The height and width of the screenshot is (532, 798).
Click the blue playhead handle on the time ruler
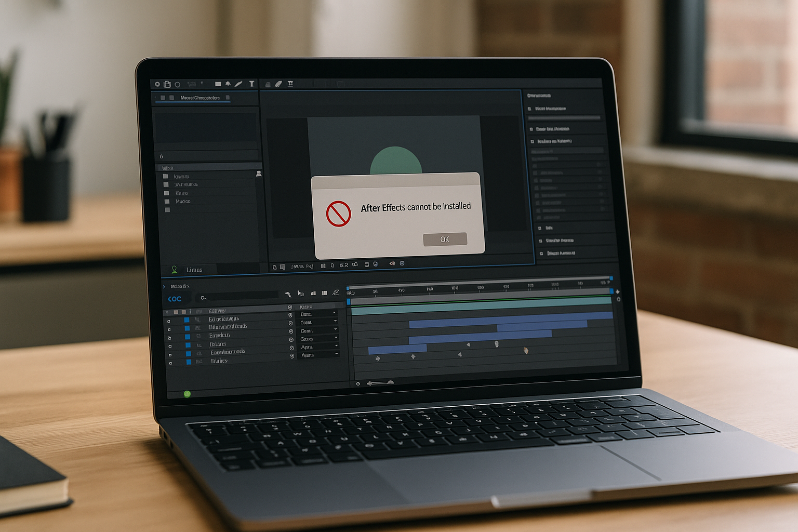click(x=349, y=301)
